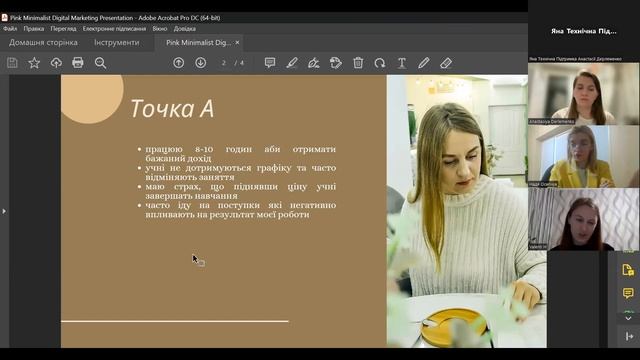Go to the previous page arrow
640x360 pixels.
point(178,63)
